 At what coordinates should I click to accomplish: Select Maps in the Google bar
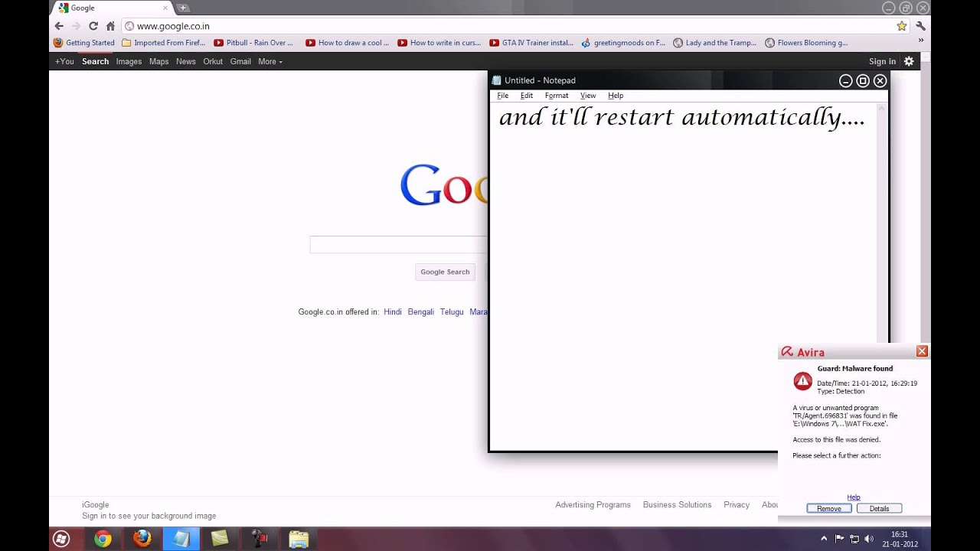pyautogui.click(x=158, y=61)
